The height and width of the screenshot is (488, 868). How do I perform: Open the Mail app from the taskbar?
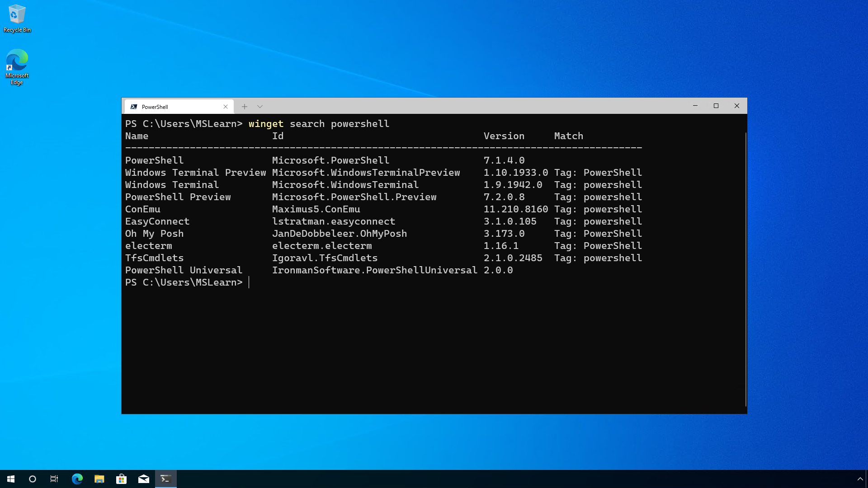(144, 479)
